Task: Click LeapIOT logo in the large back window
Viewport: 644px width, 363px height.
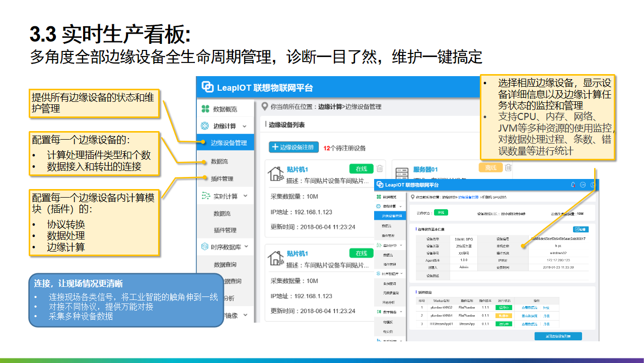Action: point(207,87)
